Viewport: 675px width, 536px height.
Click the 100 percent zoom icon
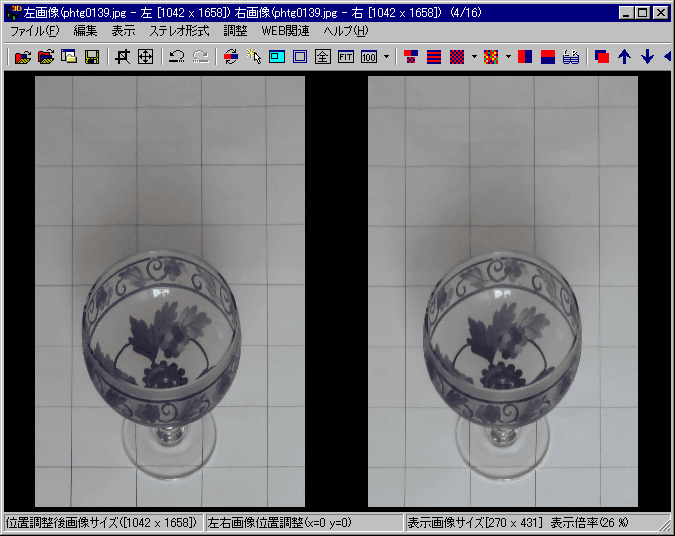[368, 57]
